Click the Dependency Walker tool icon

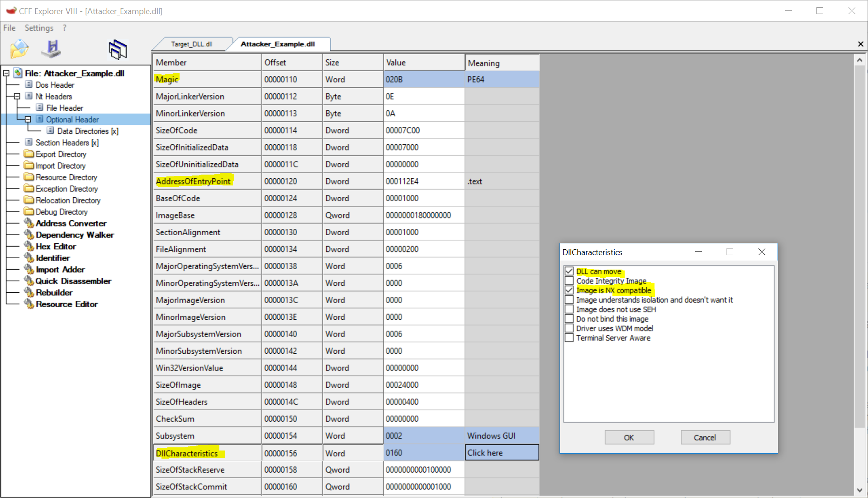pyautogui.click(x=29, y=234)
